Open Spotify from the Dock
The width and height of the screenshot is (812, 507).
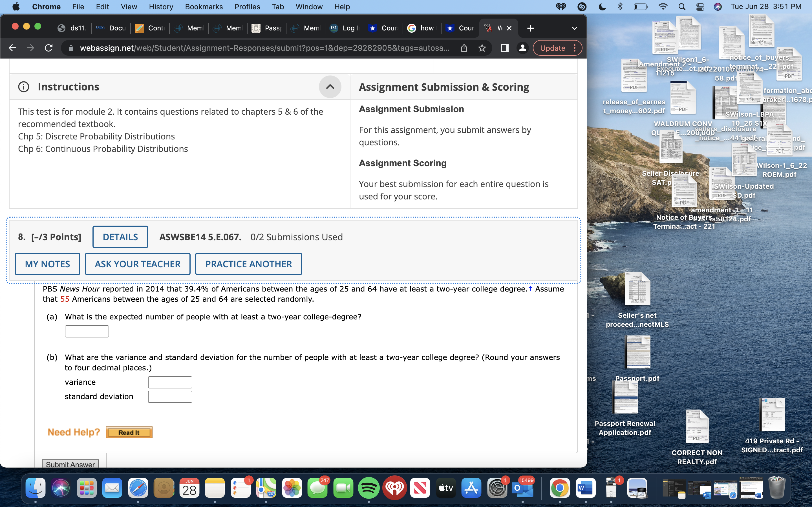[x=369, y=488]
